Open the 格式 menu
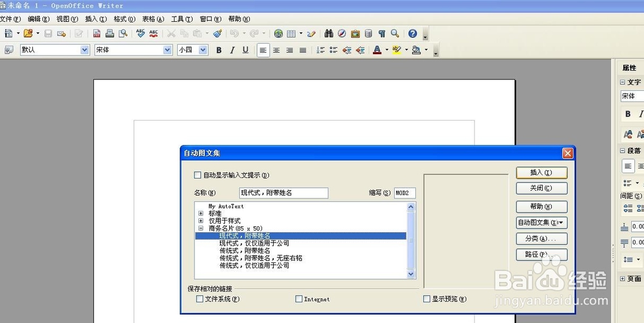The height and width of the screenshot is (323, 644). pos(124,19)
